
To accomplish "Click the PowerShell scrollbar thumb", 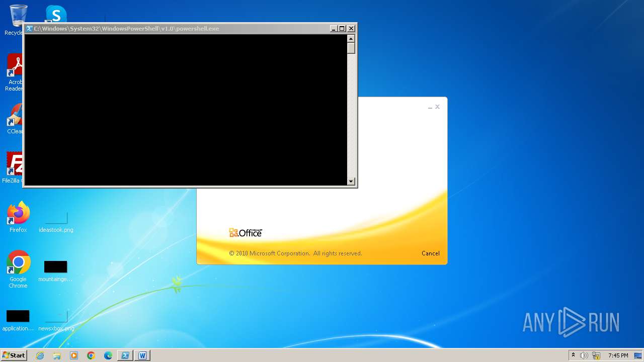I will click(351, 48).
